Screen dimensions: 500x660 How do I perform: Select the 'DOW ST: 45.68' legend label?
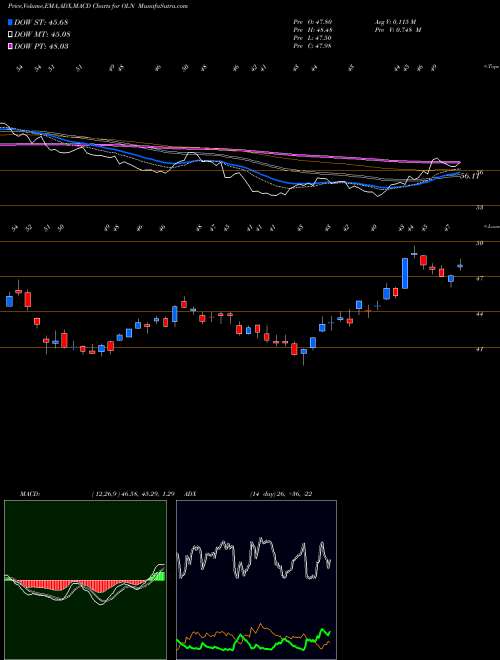click(x=41, y=22)
